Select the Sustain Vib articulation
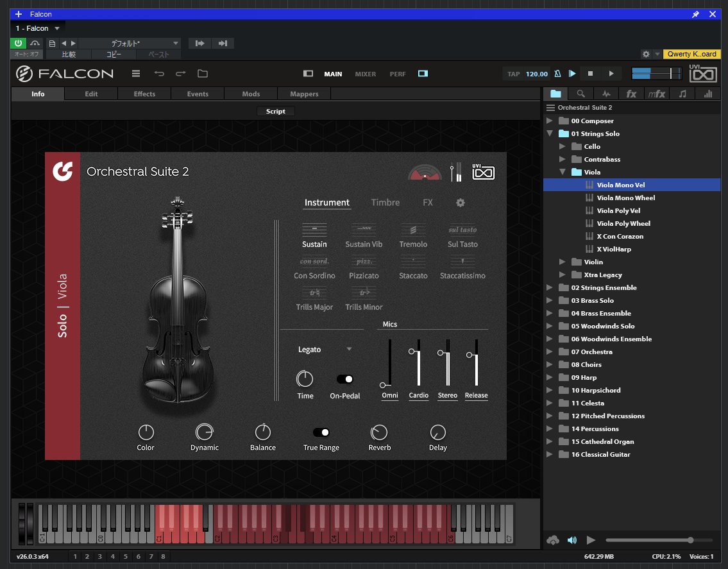728x569 pixels. [364, 235]
